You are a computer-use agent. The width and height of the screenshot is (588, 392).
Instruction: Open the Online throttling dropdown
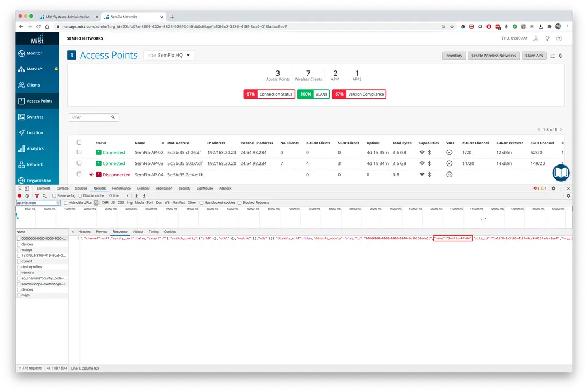point(119,195)
